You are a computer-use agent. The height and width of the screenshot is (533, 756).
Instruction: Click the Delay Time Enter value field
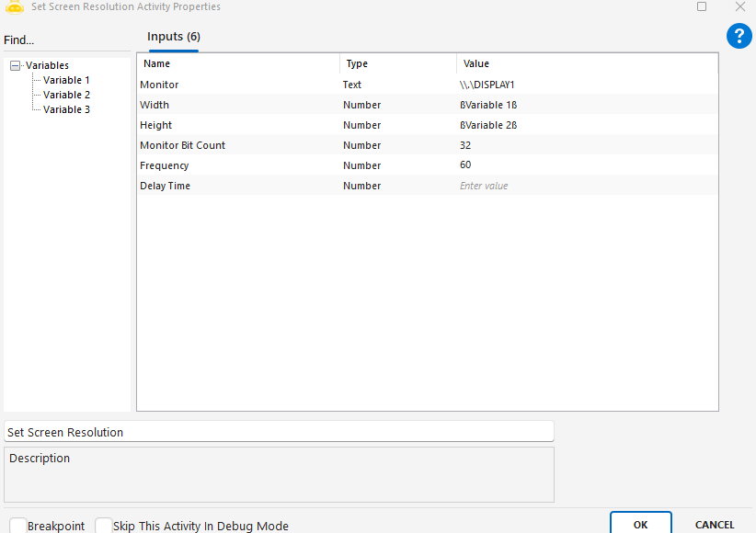(x=585, y=186)
